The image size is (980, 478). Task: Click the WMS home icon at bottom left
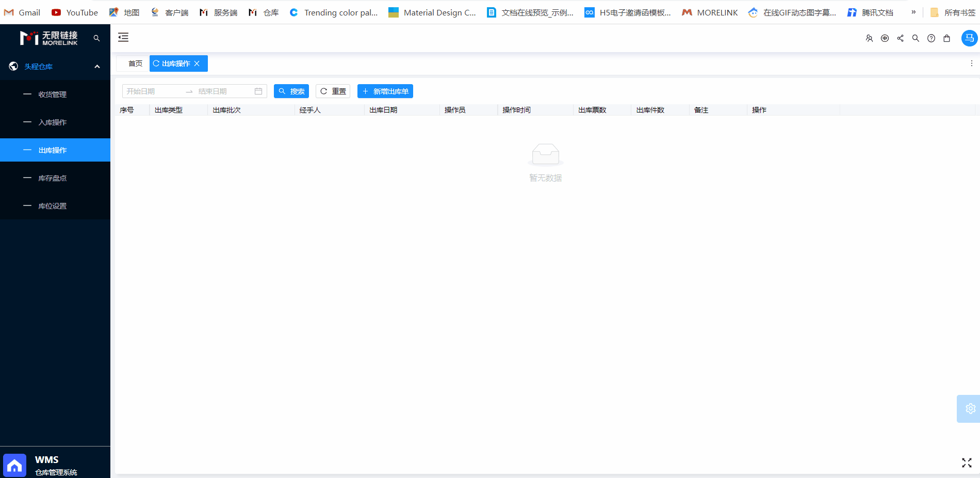(14, 466)
